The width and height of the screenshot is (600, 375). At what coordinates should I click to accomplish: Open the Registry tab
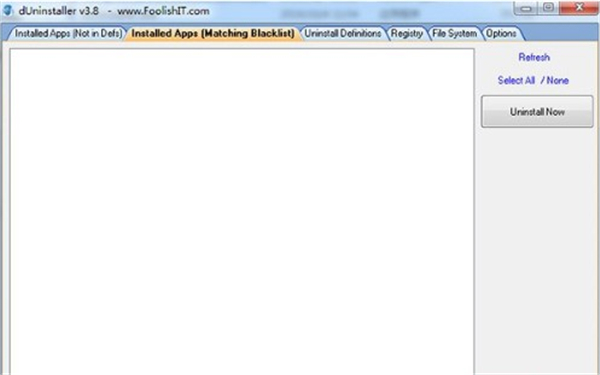tap(406, 34)
